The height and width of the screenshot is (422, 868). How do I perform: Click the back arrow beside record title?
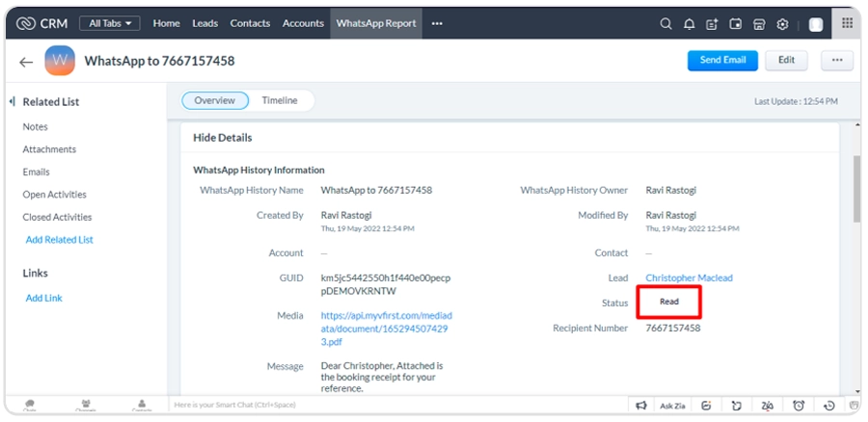tap(26, 62)
